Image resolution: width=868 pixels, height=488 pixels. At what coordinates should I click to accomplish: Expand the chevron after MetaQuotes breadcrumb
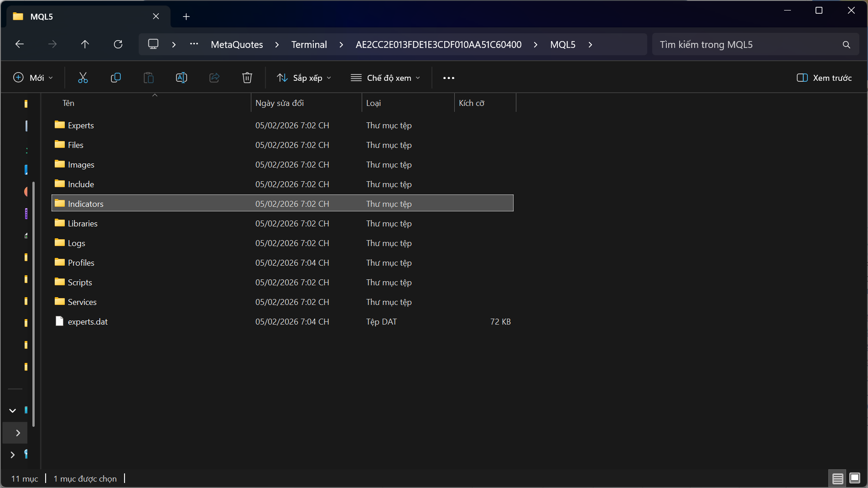[277, 45]
